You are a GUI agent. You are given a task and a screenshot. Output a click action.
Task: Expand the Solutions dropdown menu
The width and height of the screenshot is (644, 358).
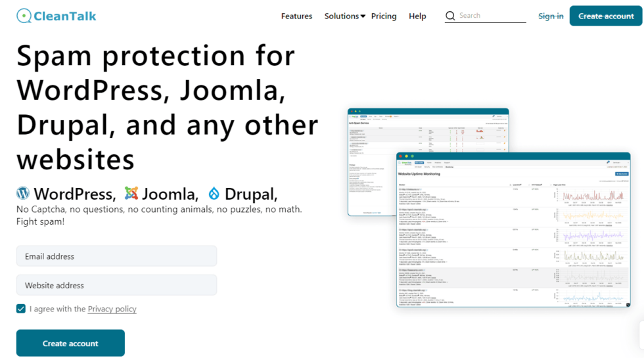(x=344, y=16)
